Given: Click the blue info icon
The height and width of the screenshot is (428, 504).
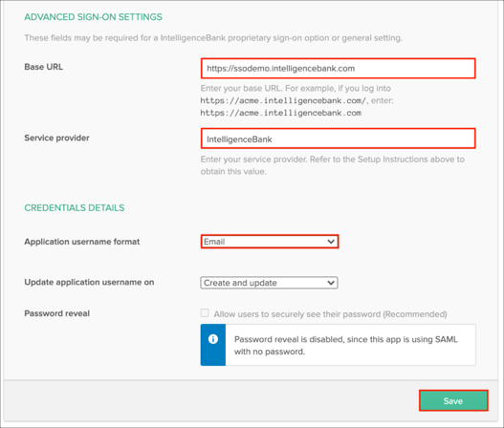Looking at the screenshot, I should click(212, 339).
